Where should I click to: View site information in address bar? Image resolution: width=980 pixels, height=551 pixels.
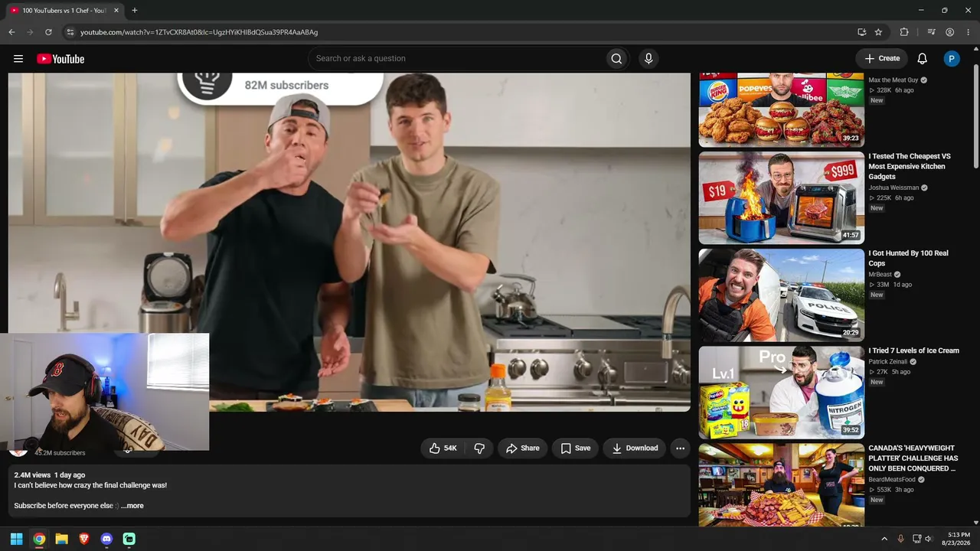click(70, 32)
